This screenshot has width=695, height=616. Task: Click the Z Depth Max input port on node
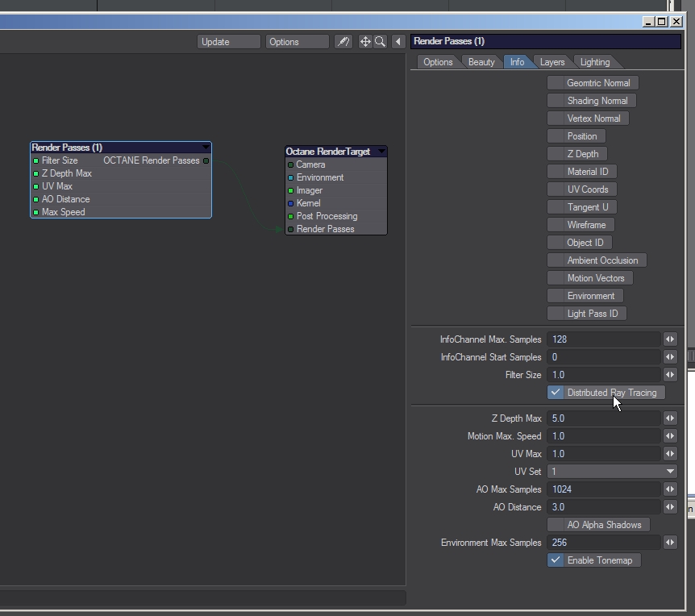[x=36, y=173]
